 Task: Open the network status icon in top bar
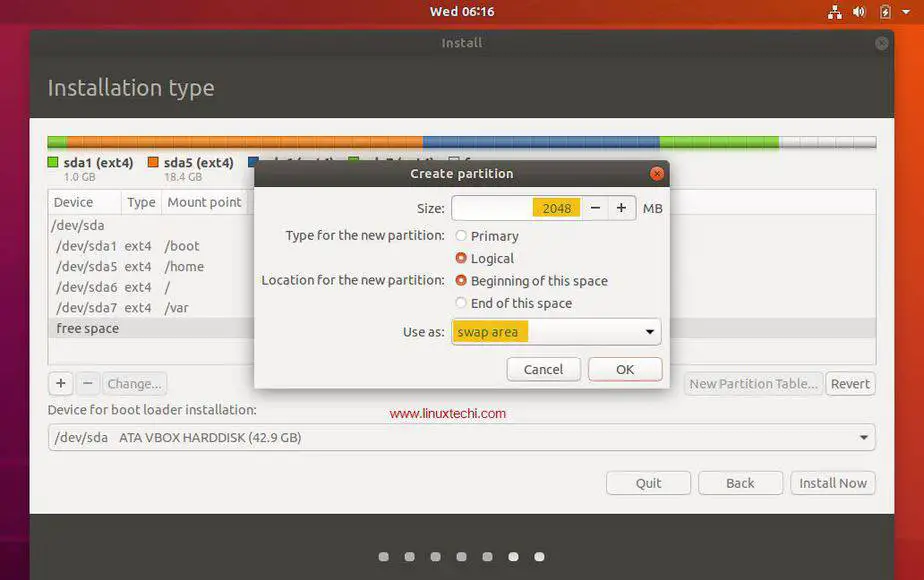click(x=834, y=12)
